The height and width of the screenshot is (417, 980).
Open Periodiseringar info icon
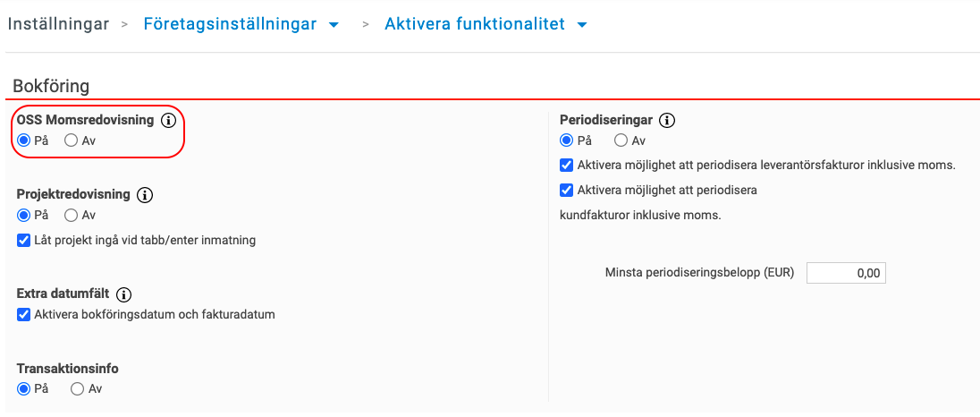[668, 120]
